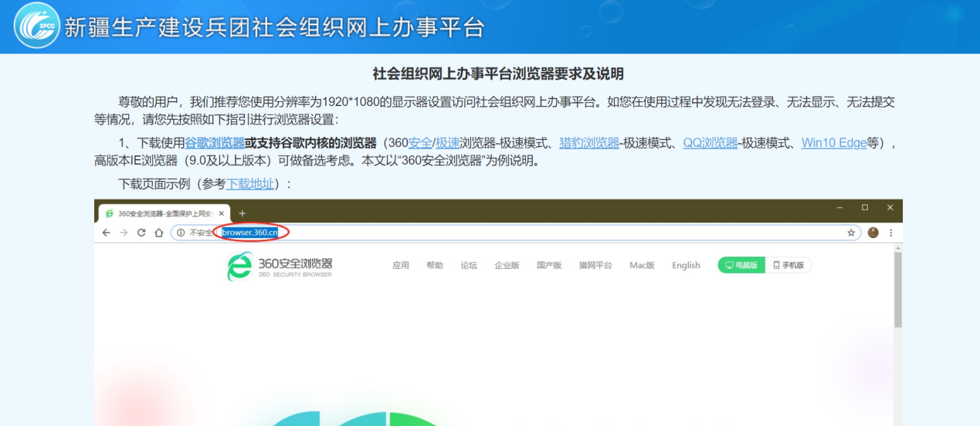Screen dimensions: 980x426
Task: Open the 下载地址 link
Action: 249,184
